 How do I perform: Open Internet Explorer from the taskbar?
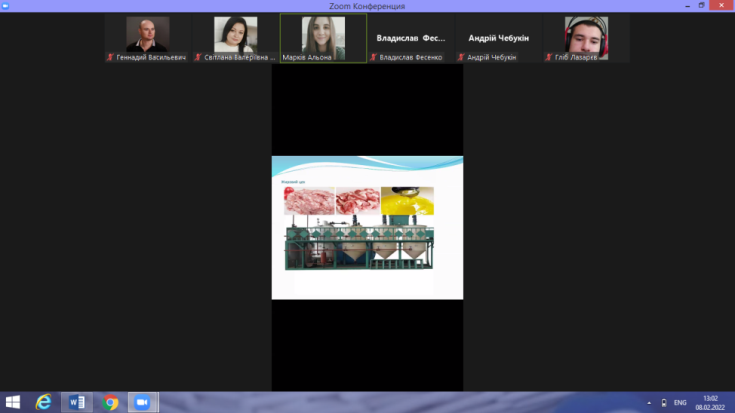[x=44, y=402]
